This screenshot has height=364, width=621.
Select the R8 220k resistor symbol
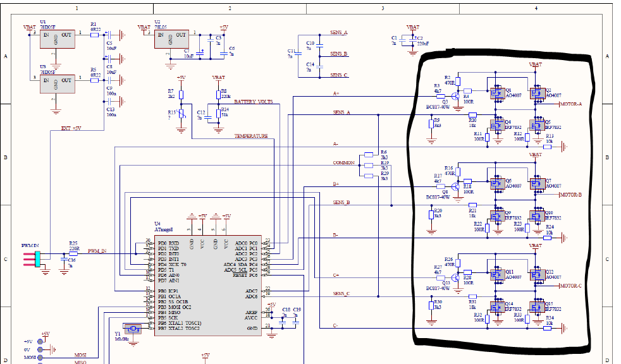[x=218, y=95]
